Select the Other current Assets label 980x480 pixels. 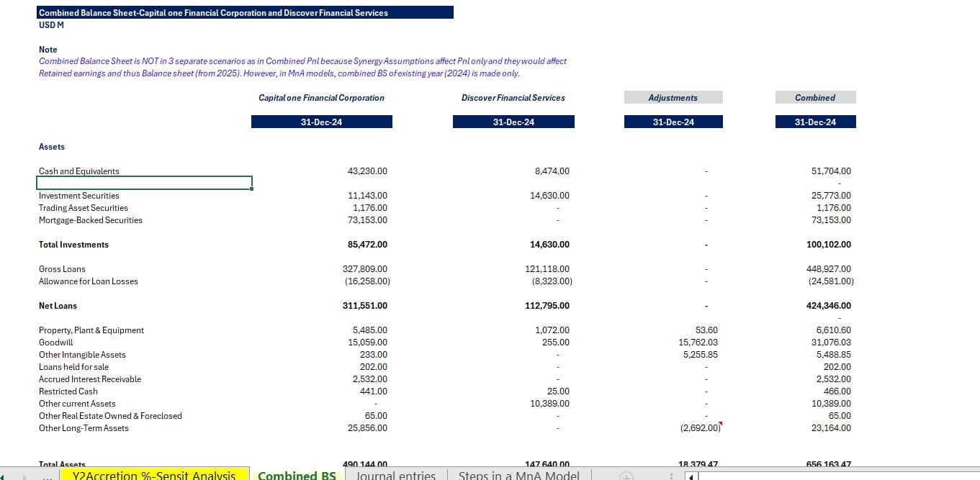point(77,404)
